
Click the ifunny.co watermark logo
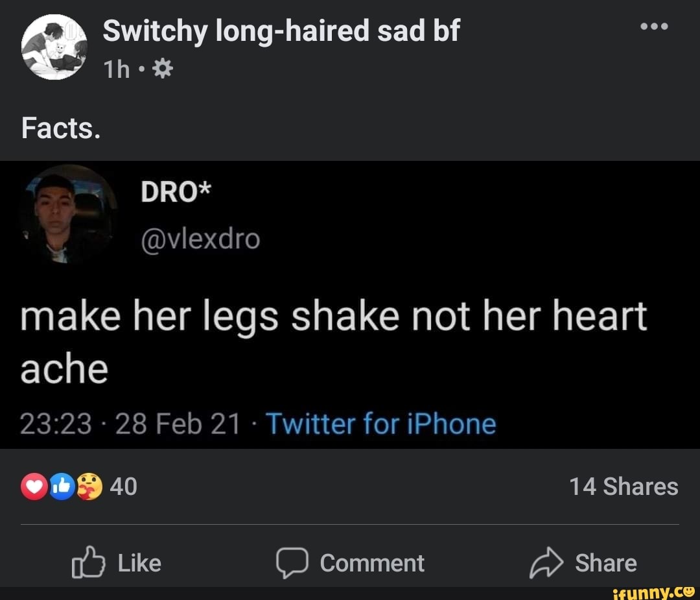pyautogui.click(x=654, y=592)
